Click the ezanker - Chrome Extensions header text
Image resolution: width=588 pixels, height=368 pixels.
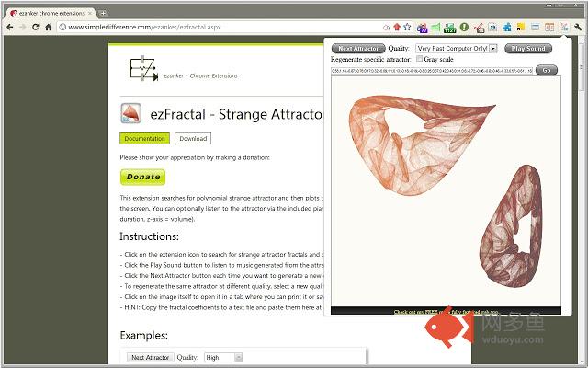click(200, 75)
